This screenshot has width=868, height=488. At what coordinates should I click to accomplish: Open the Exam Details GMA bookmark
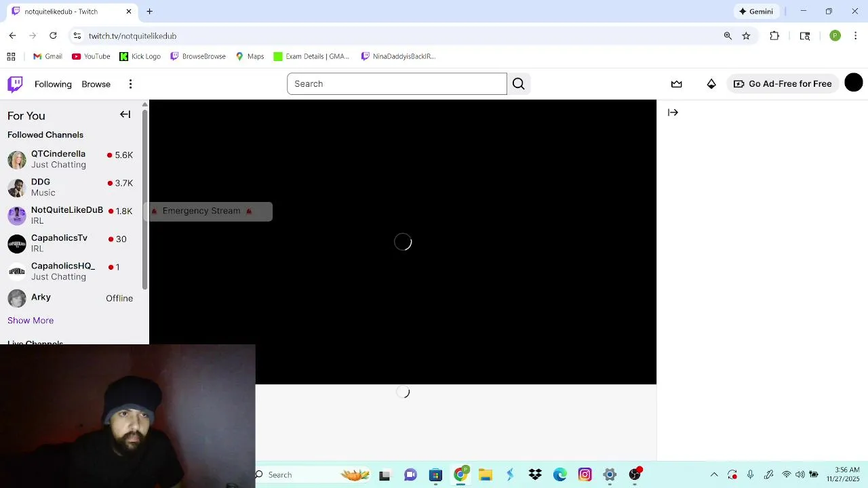pos(311,56)
